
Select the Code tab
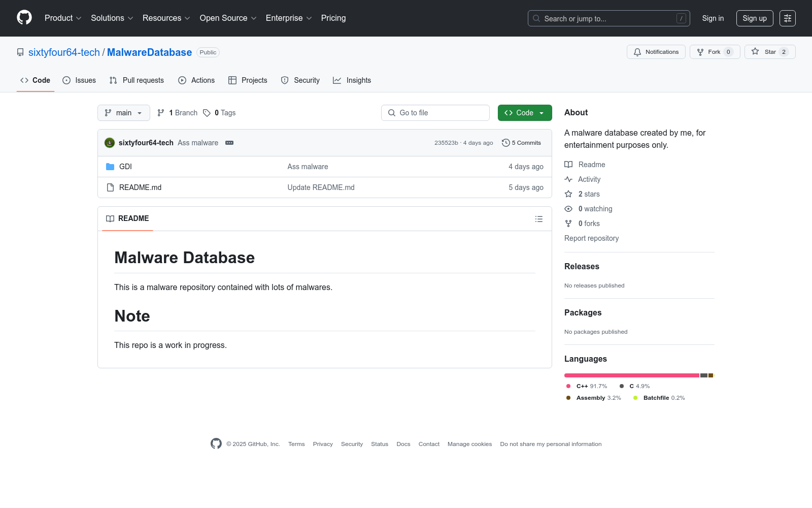pyautogui.click(x=36, y=80)
